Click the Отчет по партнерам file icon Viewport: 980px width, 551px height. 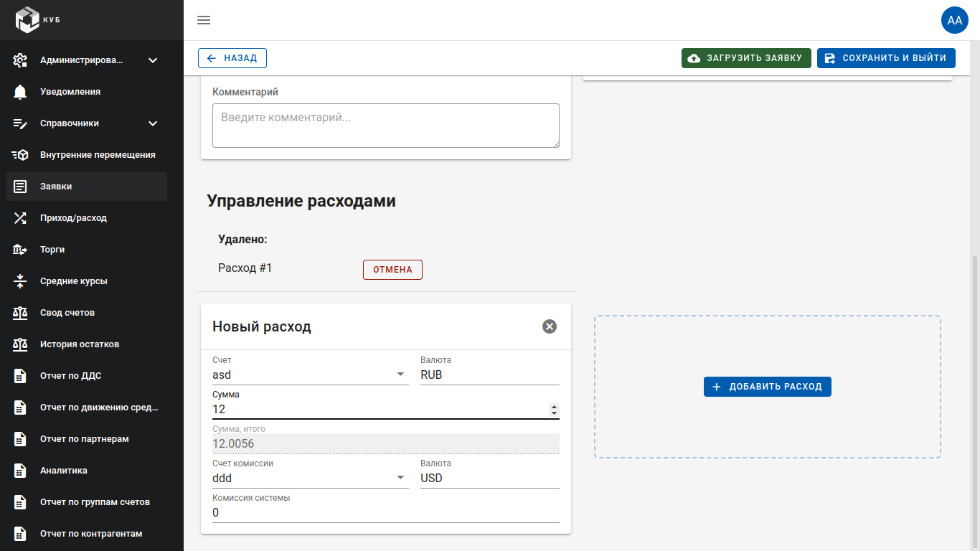coord(20,439)
